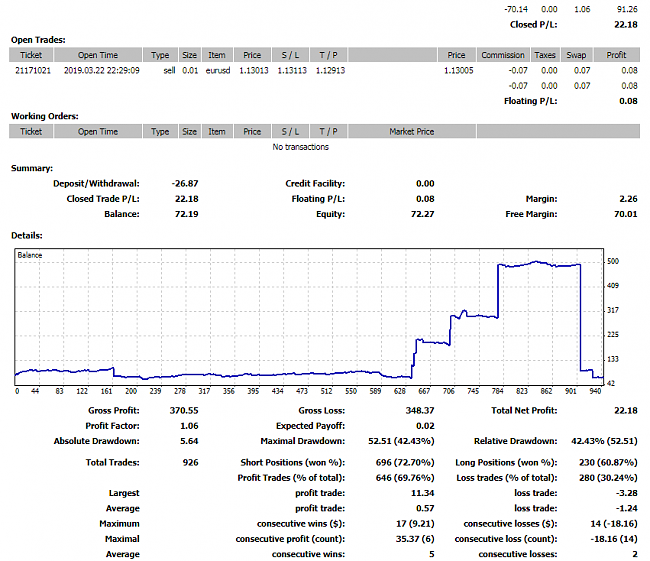This screenshot has height=561, width=650.
Task: Select the current price 1.13005
Action: click(458, 70)
